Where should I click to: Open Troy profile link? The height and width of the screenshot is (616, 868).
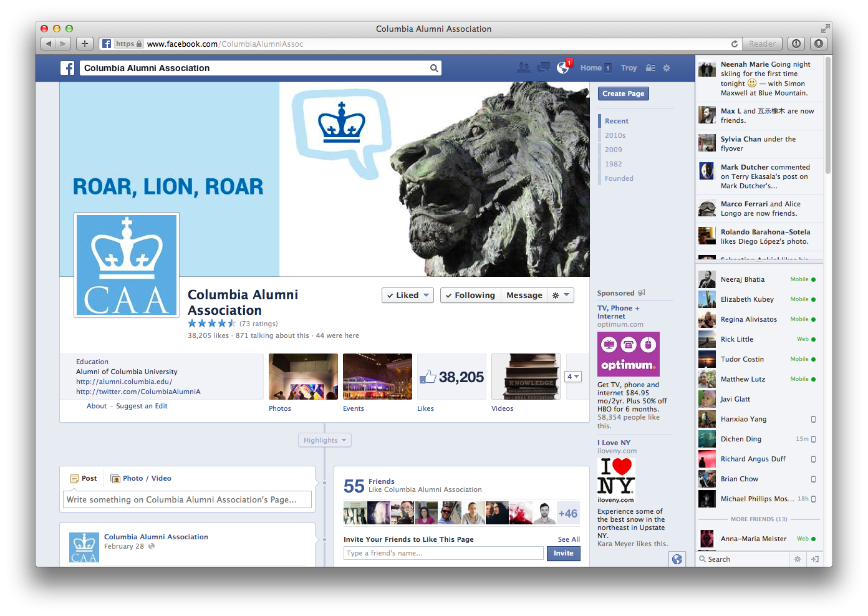629,68
